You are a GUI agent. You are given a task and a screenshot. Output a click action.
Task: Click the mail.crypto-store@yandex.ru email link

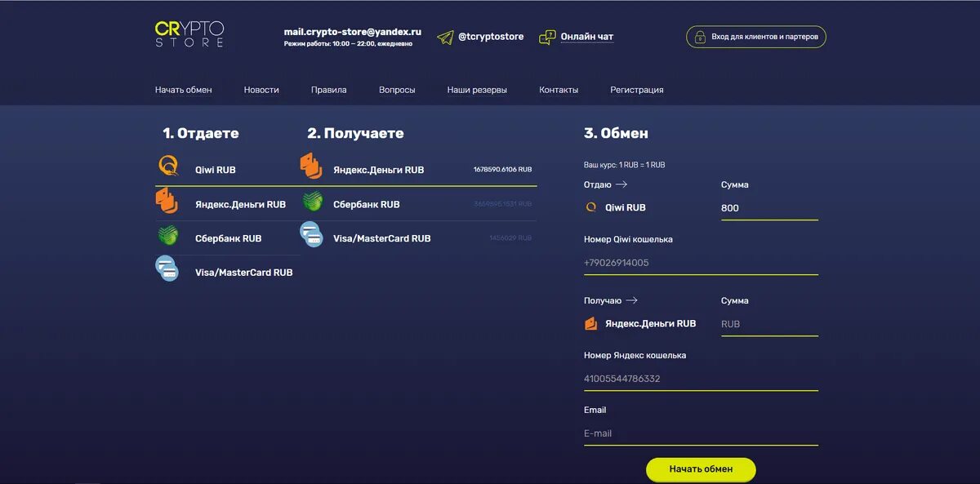(x=353, y=32)
